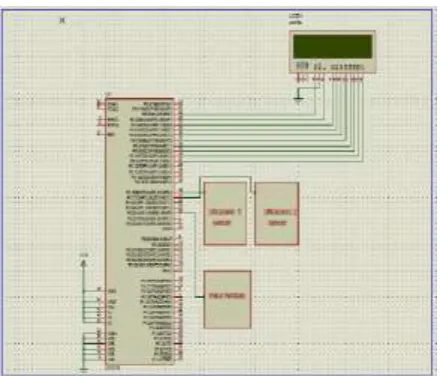Select the LCD display module component
Screen dimensions: 441x376
point(332,52)
